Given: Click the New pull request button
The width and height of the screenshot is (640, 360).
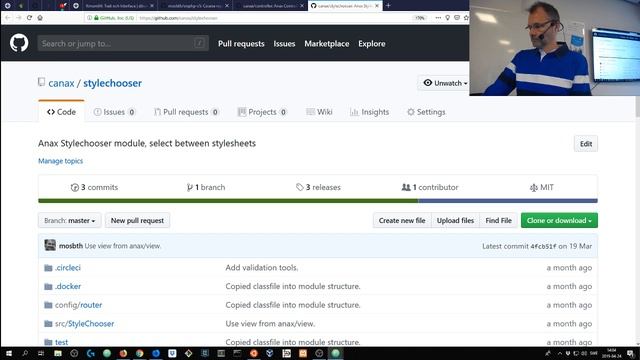Looking at the screenshot, I should (137, 220).
